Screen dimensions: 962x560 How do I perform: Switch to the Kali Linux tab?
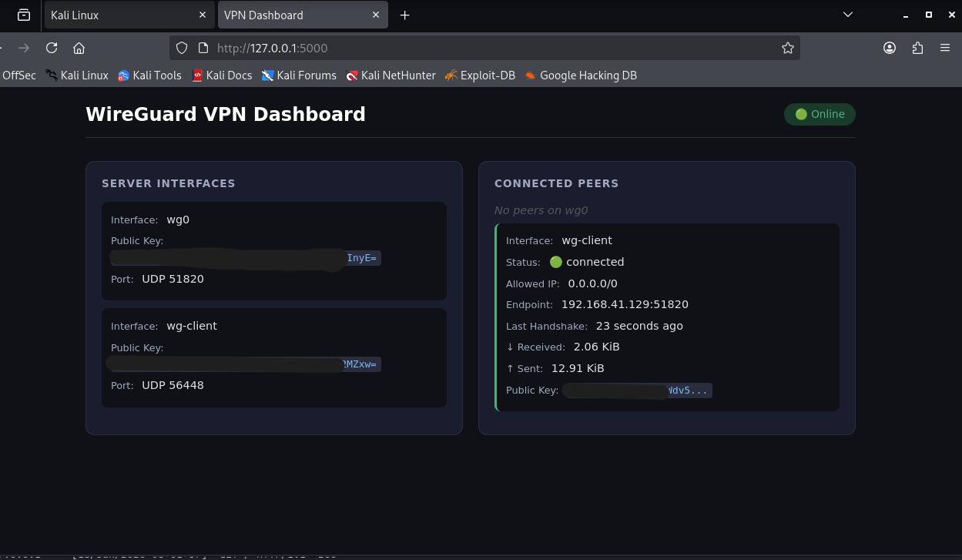129,15
